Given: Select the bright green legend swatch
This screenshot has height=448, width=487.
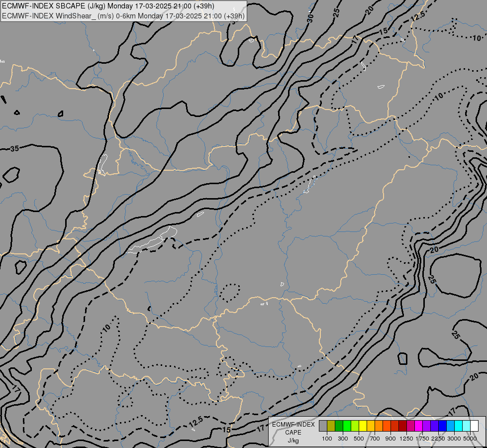Looking at the screenshot, I should tap(347, 426).
